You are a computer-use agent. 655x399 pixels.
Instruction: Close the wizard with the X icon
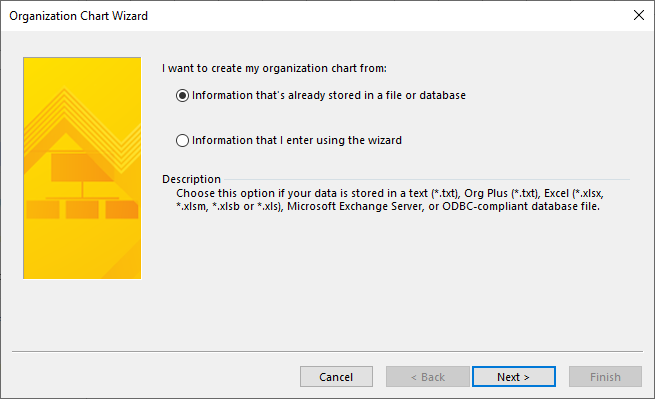coord(639,15)
